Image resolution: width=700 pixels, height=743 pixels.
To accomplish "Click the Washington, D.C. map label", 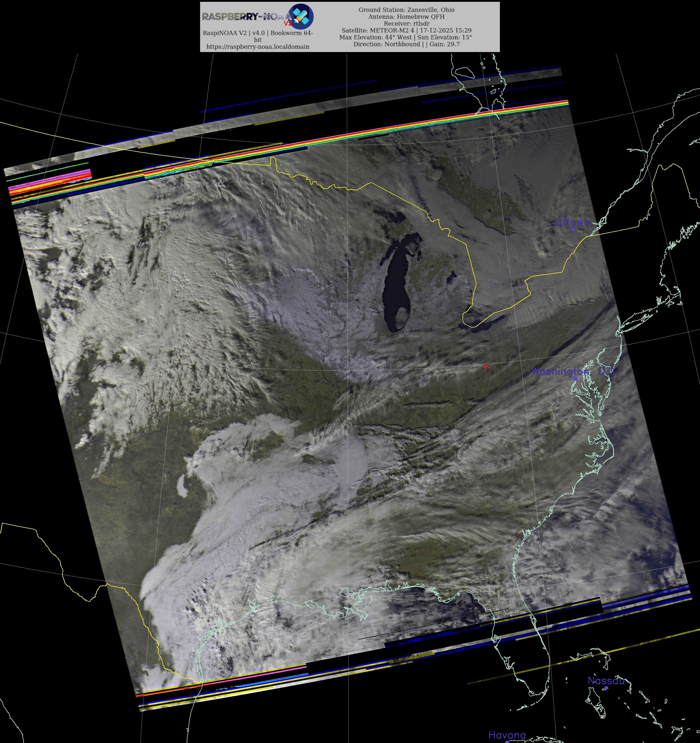I will tap(574, 371).
